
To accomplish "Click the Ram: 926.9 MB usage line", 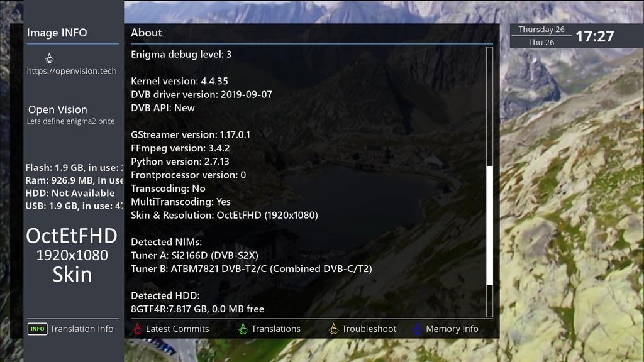I will [74, 180].
